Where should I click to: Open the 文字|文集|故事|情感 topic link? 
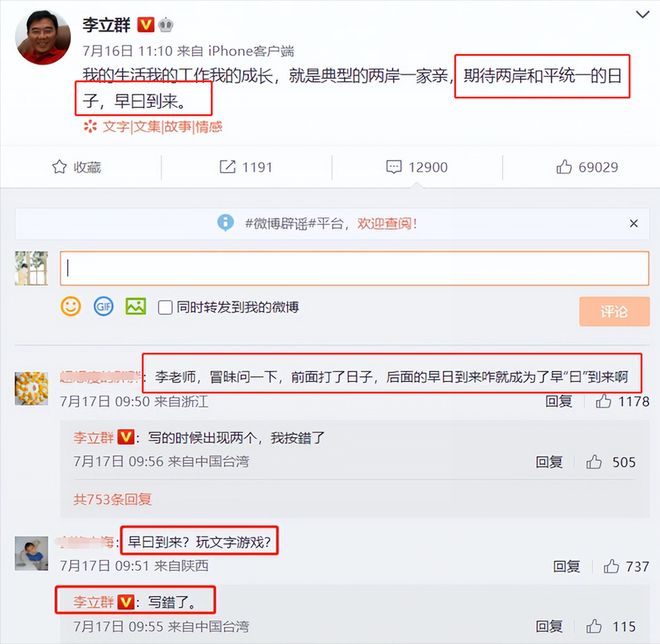(162, 126)
